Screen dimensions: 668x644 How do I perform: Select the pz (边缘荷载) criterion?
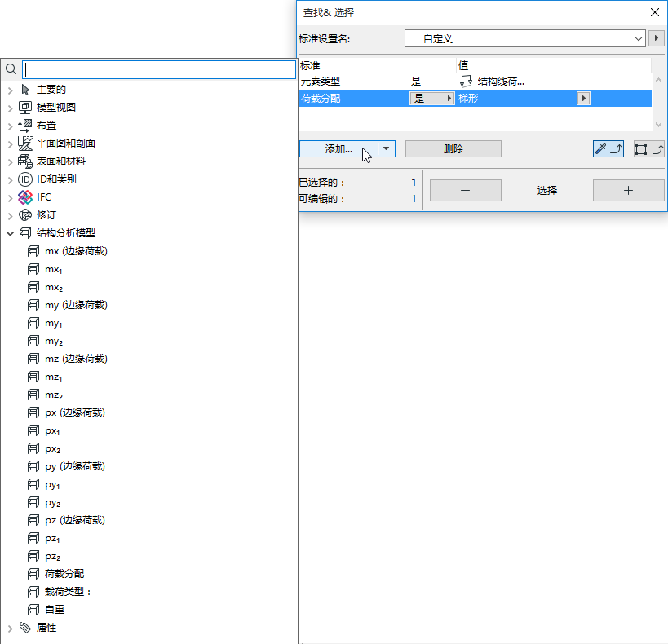click(75, 520)
